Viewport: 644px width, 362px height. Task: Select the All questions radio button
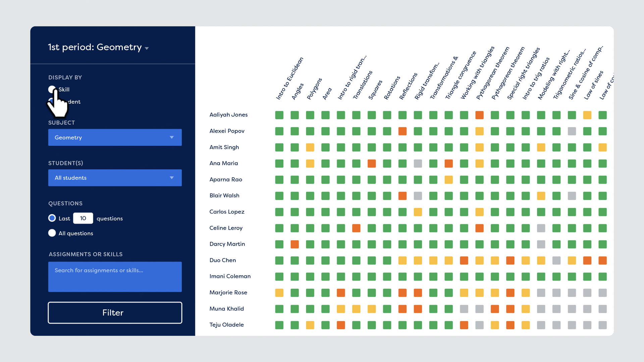[52, 233]
